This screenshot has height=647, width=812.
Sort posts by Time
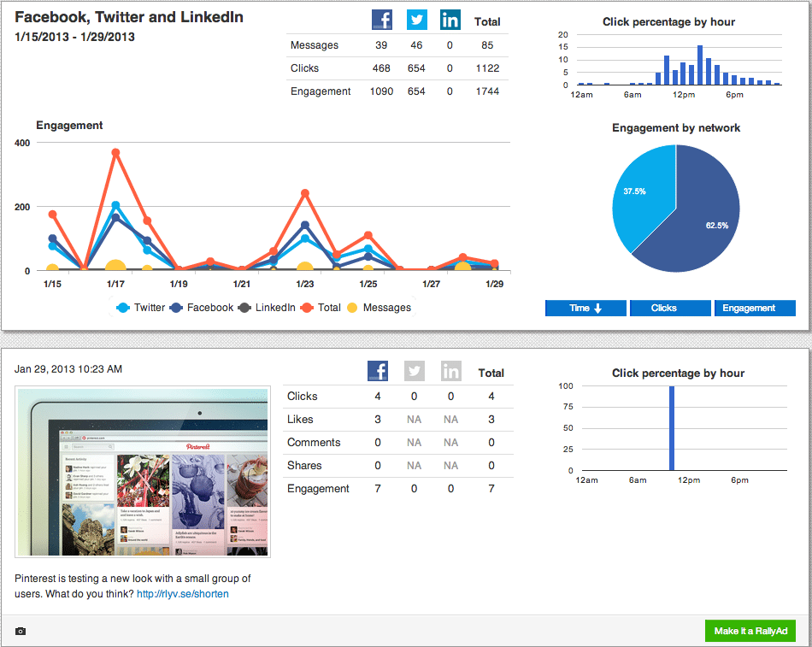coord(585,309)
